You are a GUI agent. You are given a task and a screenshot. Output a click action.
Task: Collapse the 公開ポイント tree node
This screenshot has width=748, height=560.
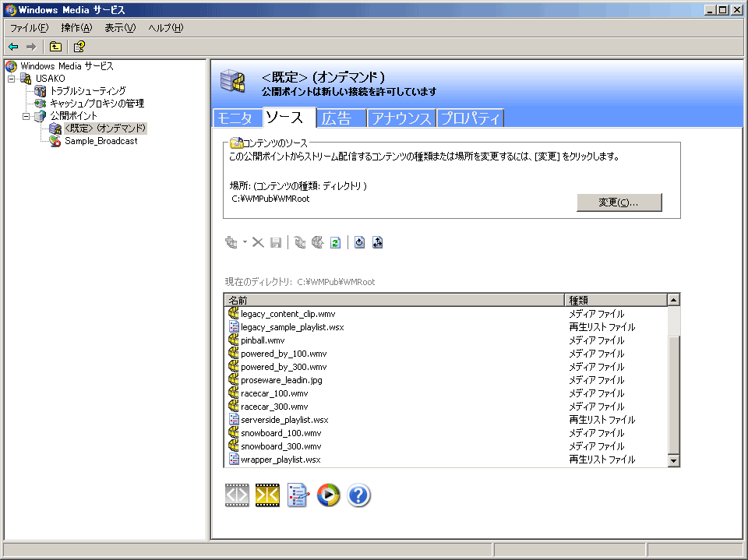pos(26,116)
